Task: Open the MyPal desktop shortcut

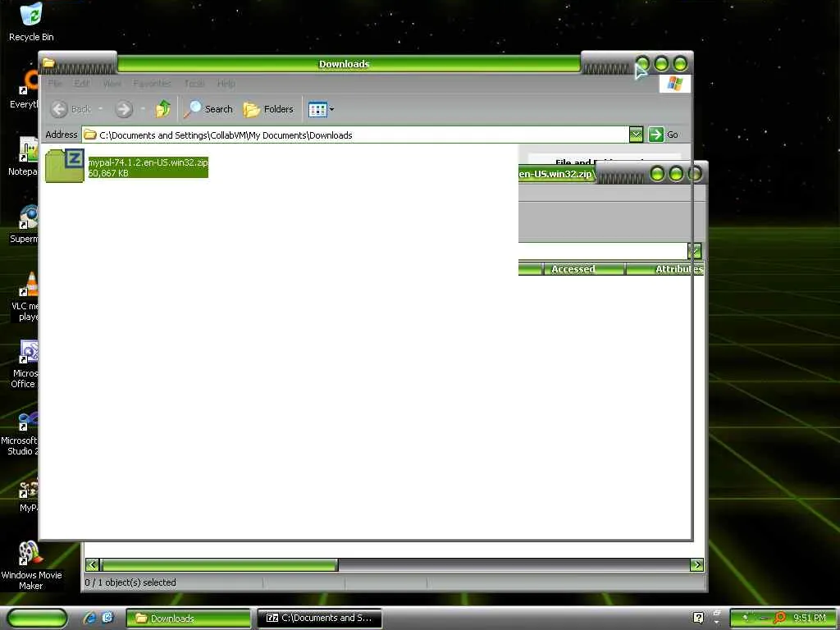Action: pos(28,495)
